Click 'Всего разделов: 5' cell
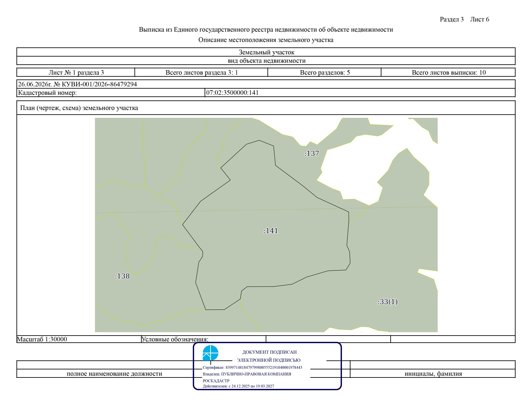 click(x=325, y=72)
